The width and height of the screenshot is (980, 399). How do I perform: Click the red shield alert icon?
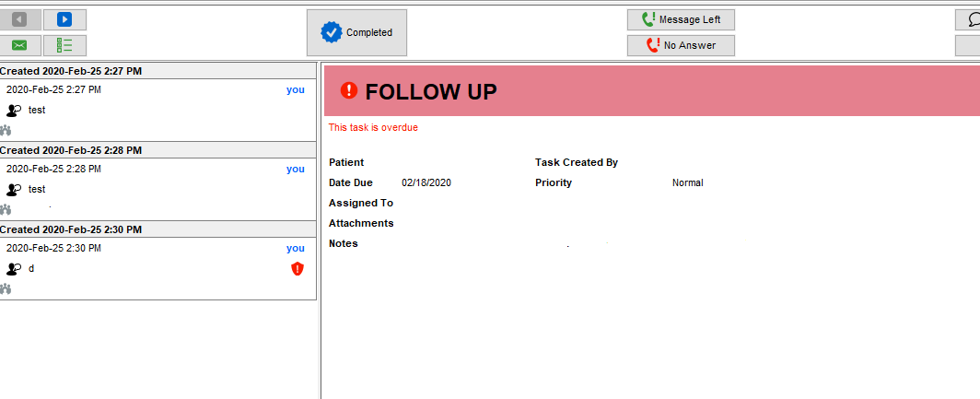pos(297,268)
